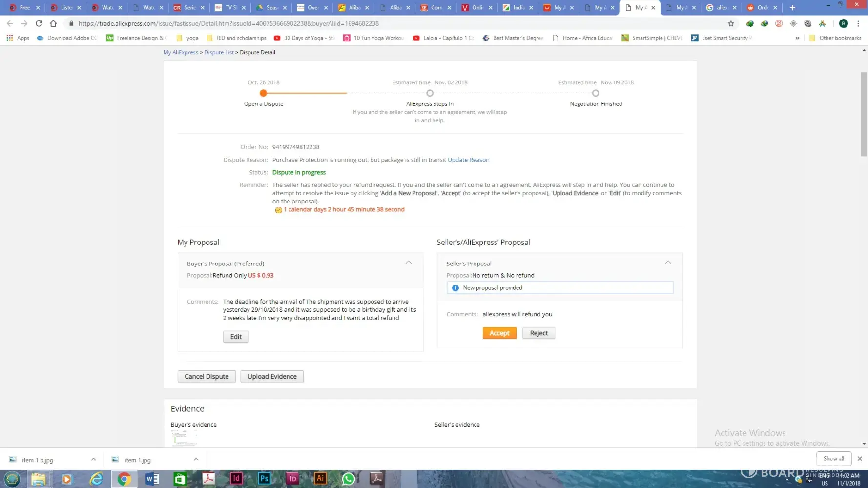Screen dimensions: 868x488
Task: Open Internet Explorer from the taskbar
Action: click(x=96, y=478)
